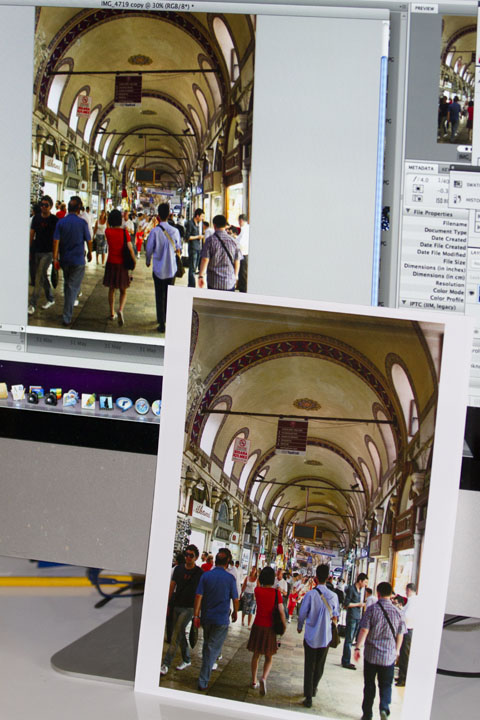Open the postage stamp mail icon in Dock
Image resolution: width=480 pixels, height=720 pixels.
pos(70,398)
